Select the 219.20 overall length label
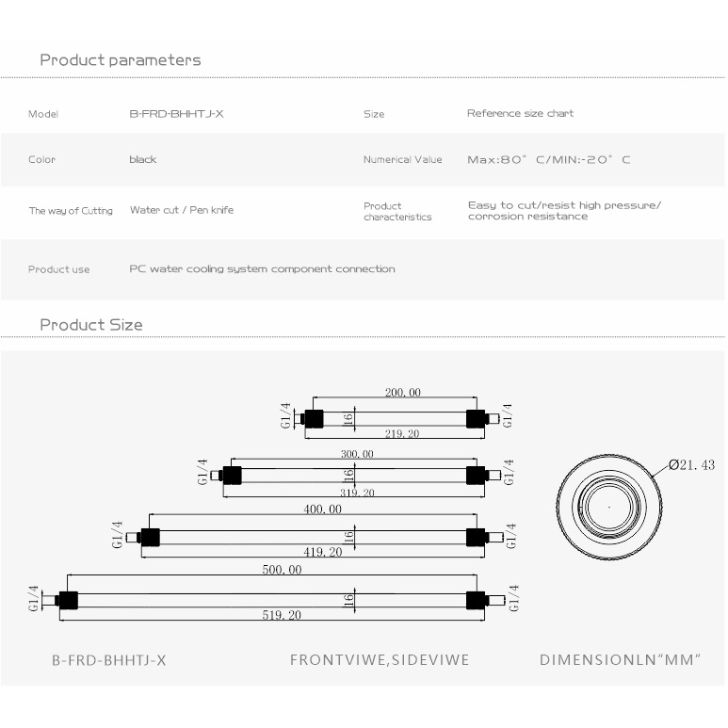The height and width of the screenshot is (728, 728). pos(403,434)
